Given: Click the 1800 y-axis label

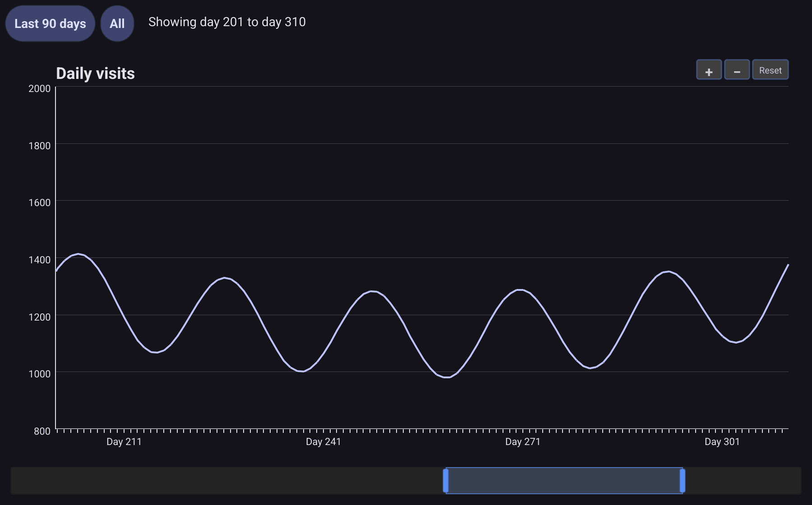Looking at the screenshot, I should [40, 146].
